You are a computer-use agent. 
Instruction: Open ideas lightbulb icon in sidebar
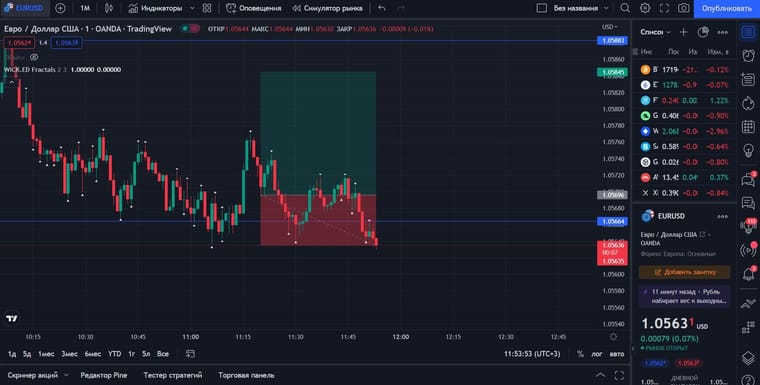click(748, 150)
